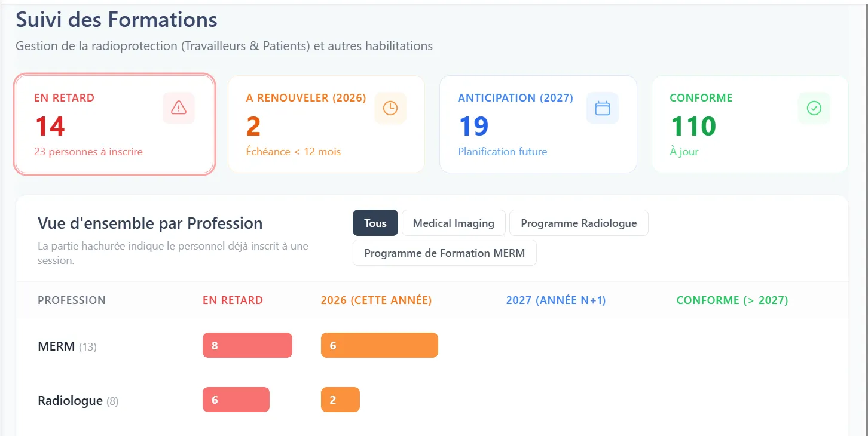Click the 2027 (Année N+1) column header

click(556, 300)
